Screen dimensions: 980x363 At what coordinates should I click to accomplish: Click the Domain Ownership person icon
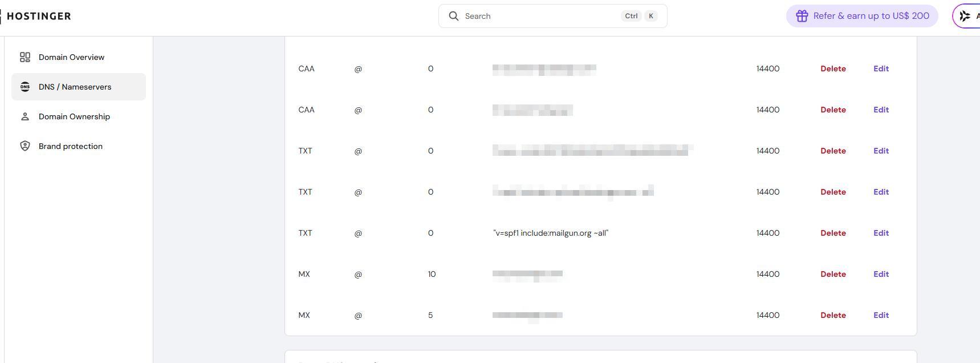click(25, 116)
